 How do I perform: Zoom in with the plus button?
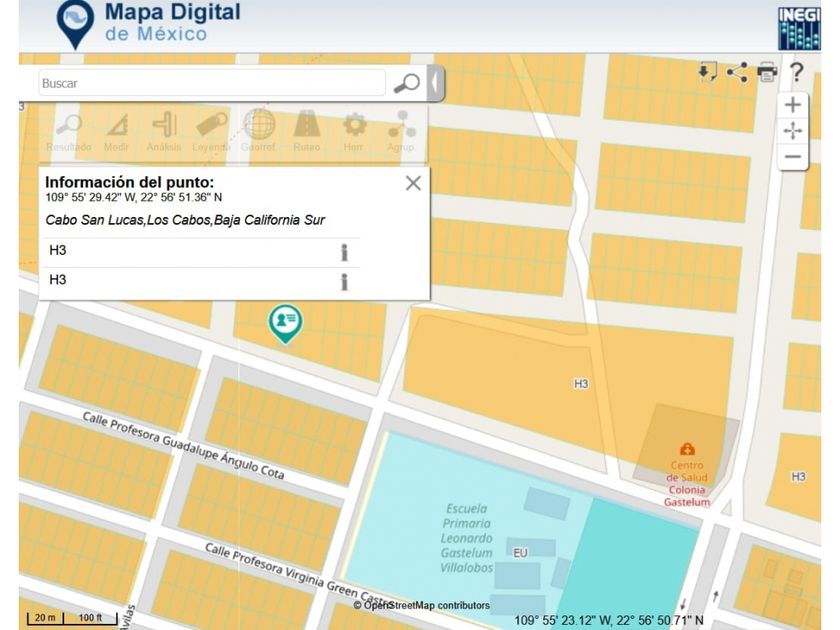tap(793, 104)
